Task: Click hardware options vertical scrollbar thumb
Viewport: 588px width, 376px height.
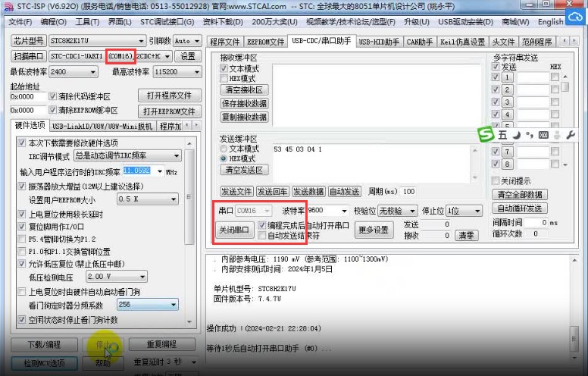Action: (x=189, y=197)
